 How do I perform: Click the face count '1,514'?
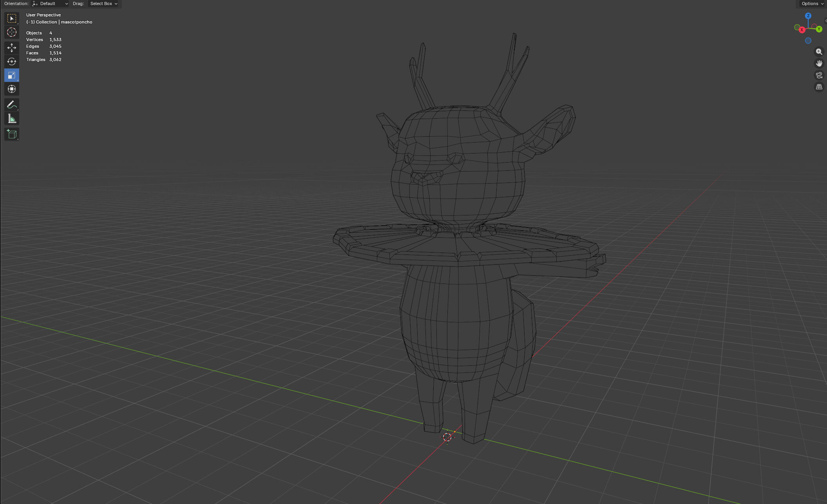coord(55,53)
